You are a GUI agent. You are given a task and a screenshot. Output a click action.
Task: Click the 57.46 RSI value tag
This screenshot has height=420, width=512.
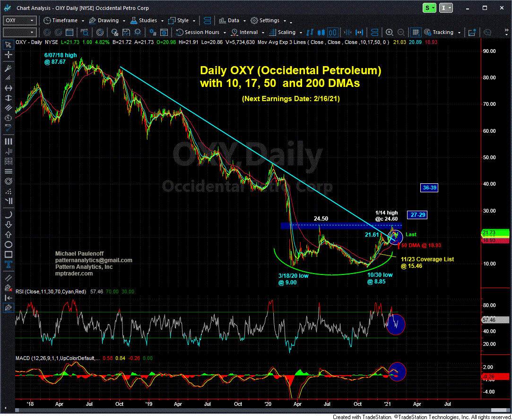495,320
